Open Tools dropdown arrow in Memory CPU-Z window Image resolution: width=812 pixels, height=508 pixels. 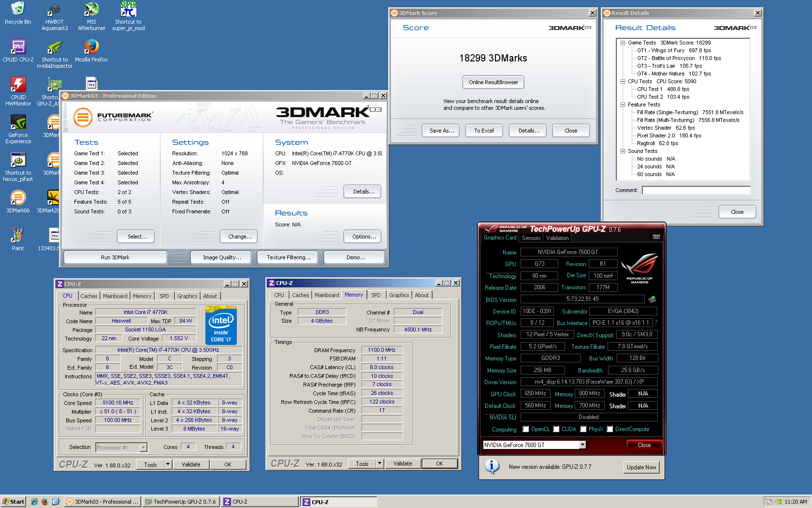(379, 463)
